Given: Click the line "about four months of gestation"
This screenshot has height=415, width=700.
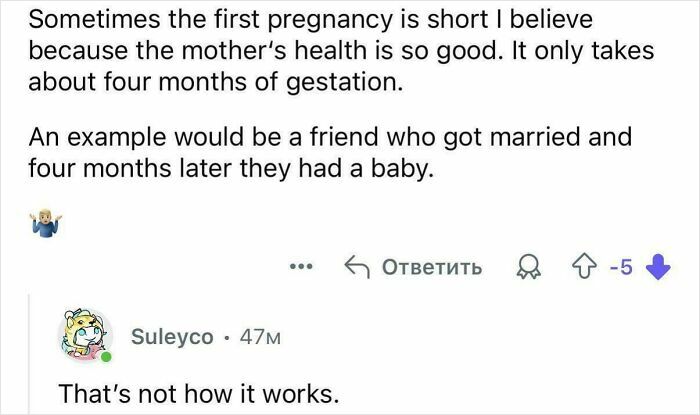Looking at the screenshot, I should point(205,83).
